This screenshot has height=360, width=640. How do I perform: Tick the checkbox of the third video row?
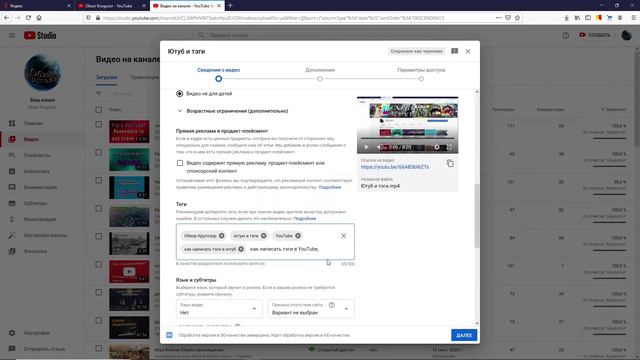(x=98, y=180)
